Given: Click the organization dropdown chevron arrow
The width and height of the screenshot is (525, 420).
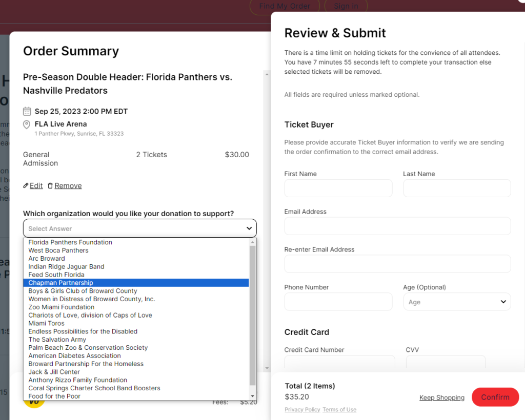Looking at the screenshot, I should (249, 228).
